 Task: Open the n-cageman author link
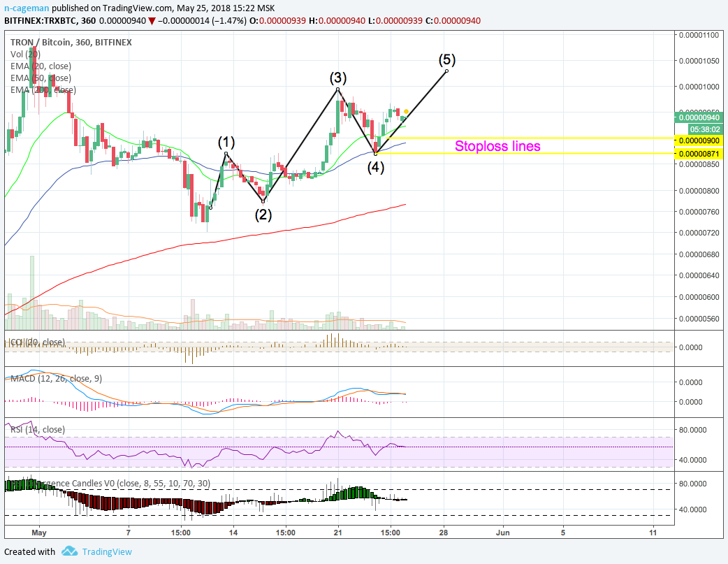point(27,8)
